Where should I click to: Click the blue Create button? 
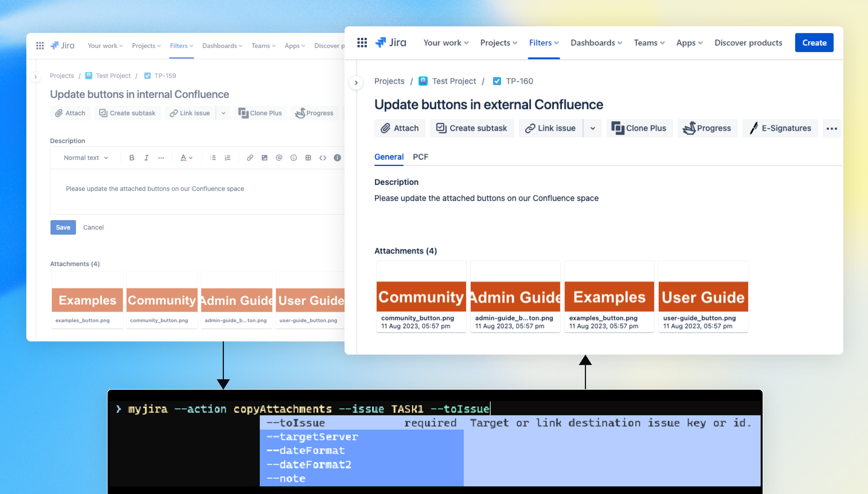tap(814, 43)
